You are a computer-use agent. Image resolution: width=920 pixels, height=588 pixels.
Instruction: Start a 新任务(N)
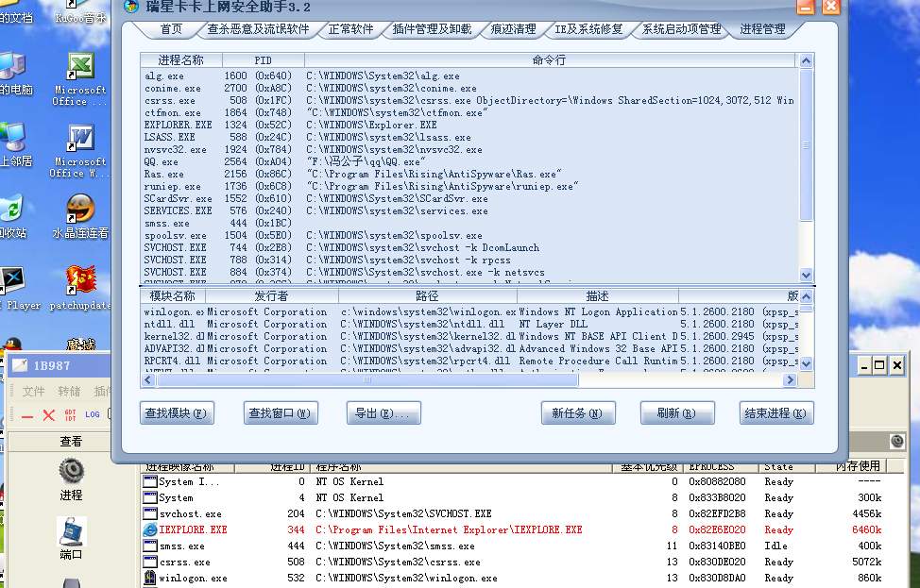point(578,412)
